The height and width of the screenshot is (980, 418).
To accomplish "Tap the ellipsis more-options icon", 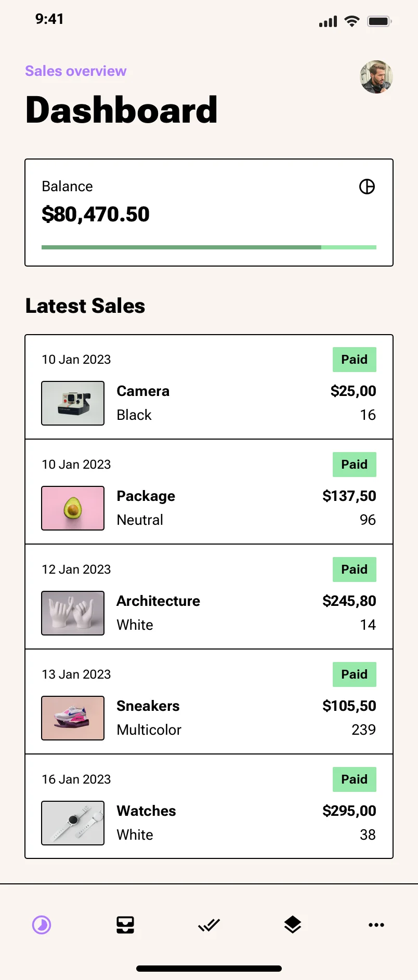I will 376,924.
